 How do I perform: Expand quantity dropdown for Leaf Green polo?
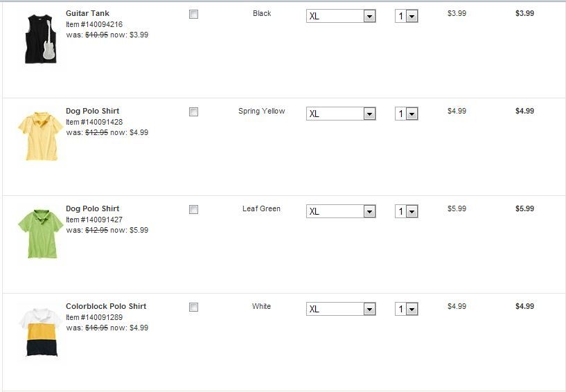tap(407, 211)
